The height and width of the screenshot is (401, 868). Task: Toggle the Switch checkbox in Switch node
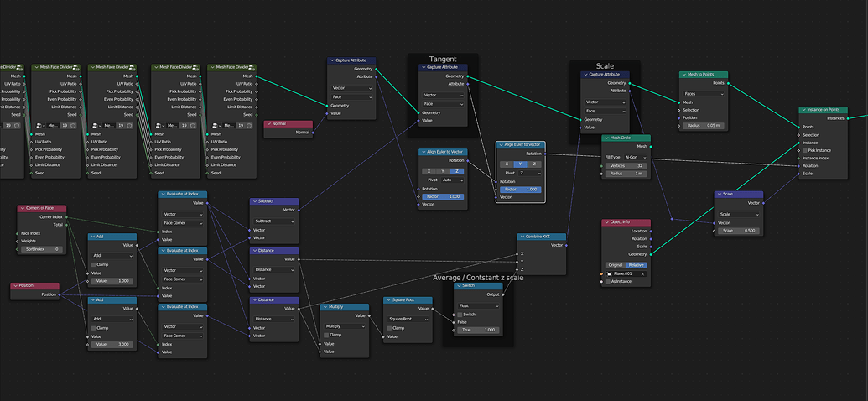pyautogui.click(x=460, y=315)
